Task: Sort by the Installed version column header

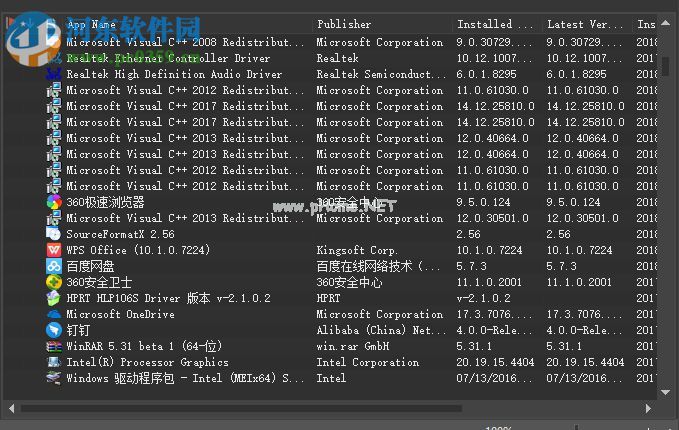Action: coord(495,24)
